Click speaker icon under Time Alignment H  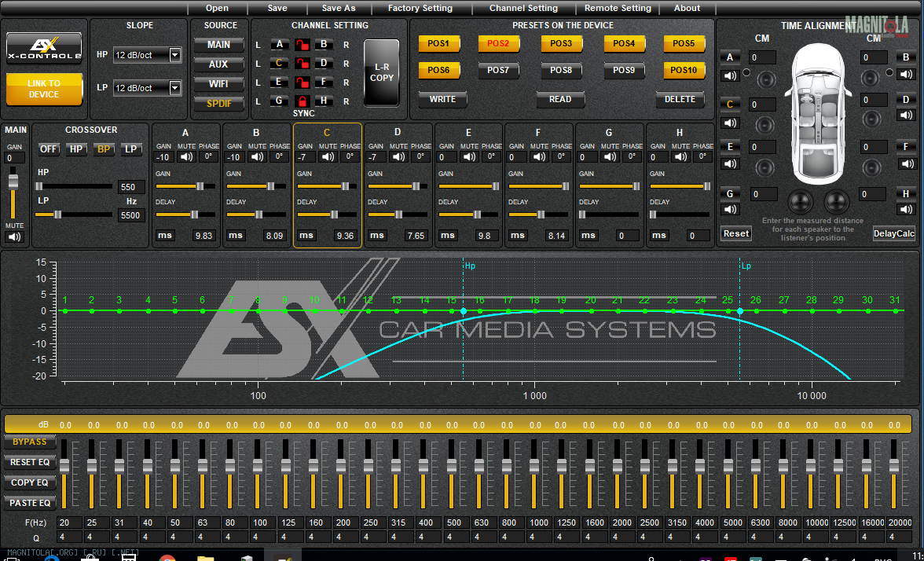pyautogui.click(x=906, y=209)
